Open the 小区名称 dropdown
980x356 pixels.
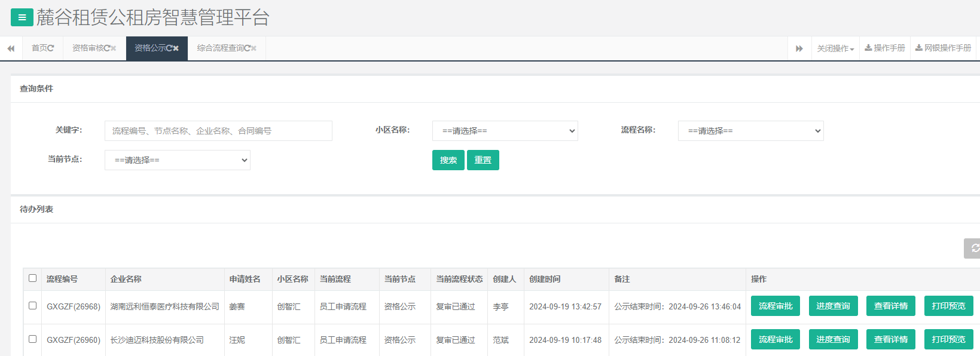(505, 131)
